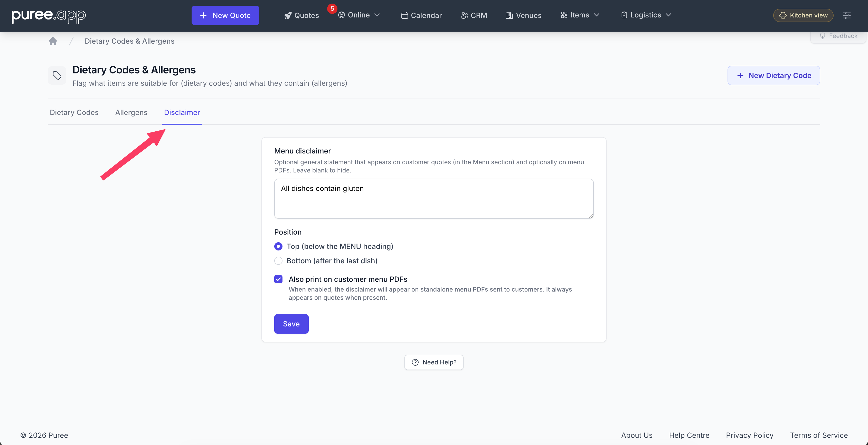Open the Quotes page
Viewport: 868px width, 445px height.
pyautogui.click(x=301, y=15)
